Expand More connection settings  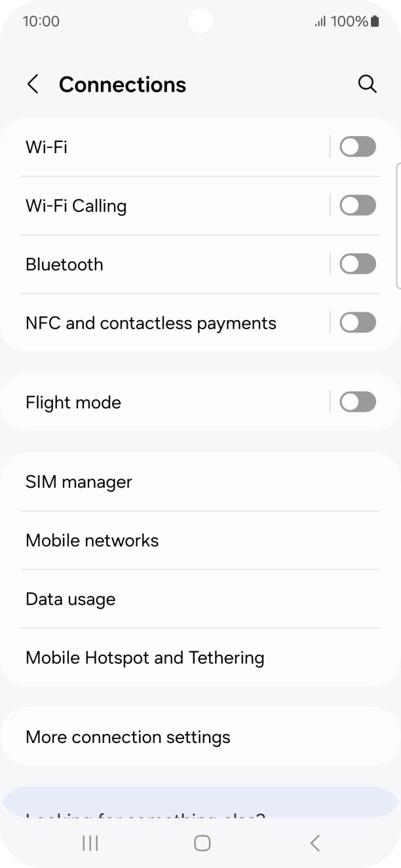[128, 736]
